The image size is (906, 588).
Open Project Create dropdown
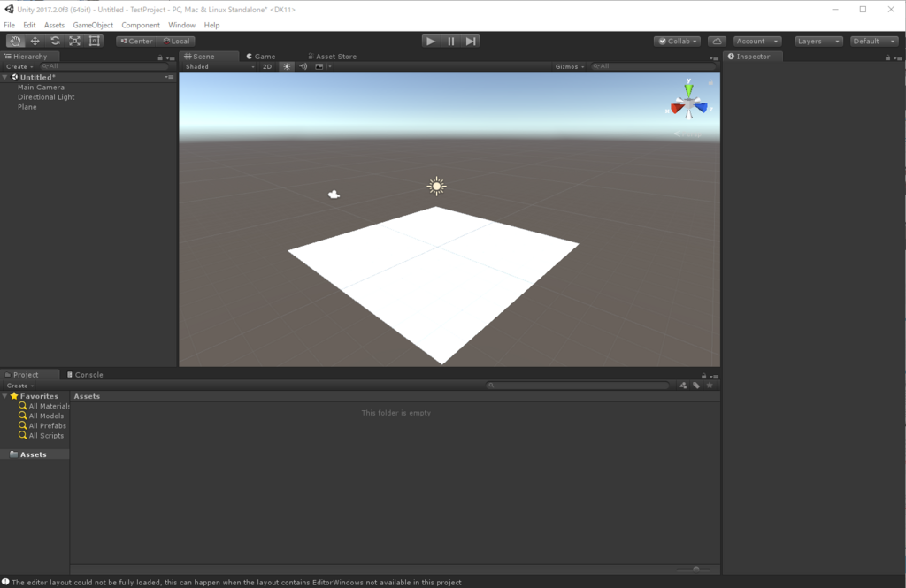19,386
